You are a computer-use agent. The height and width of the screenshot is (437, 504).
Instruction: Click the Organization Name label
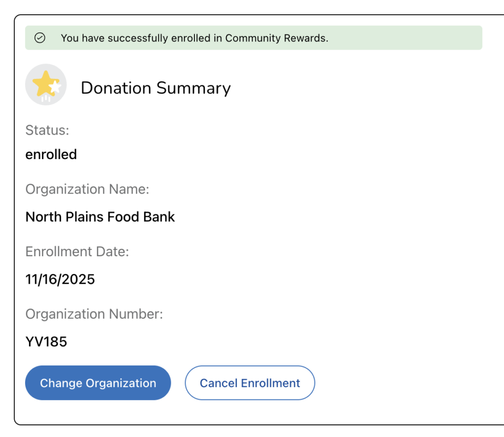click(87, 189)
